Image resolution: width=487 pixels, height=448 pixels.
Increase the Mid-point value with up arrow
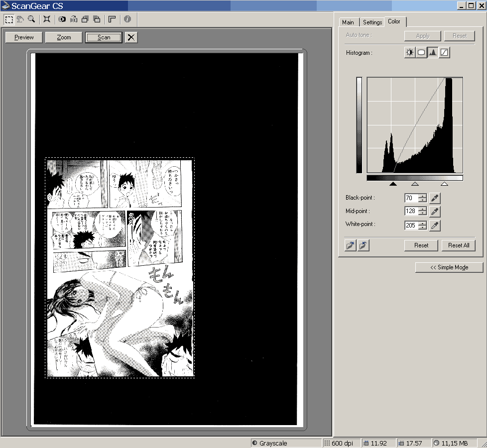[422, 209]
